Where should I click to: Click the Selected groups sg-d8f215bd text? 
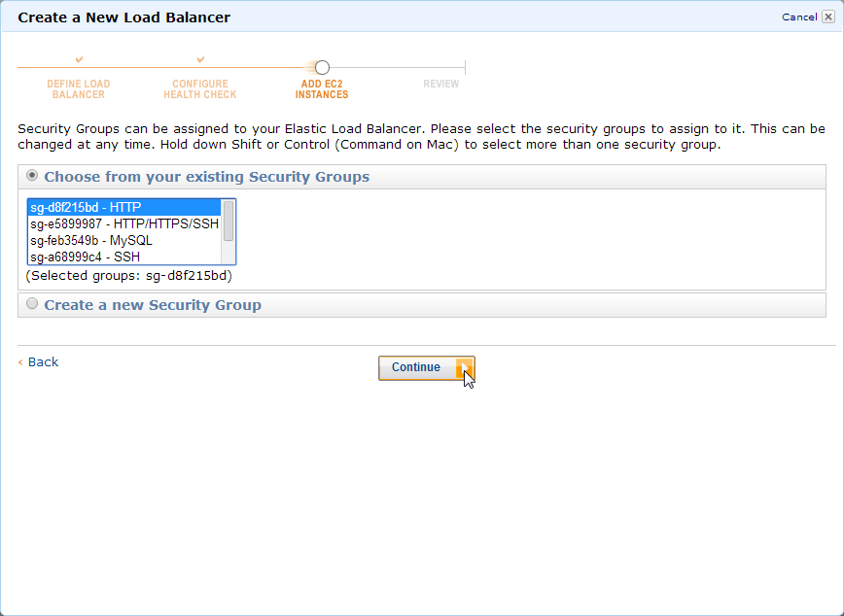tap(126, 275)
